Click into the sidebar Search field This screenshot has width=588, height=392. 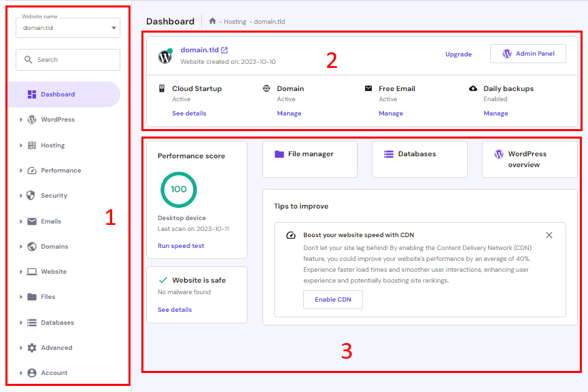coord(68,60)
